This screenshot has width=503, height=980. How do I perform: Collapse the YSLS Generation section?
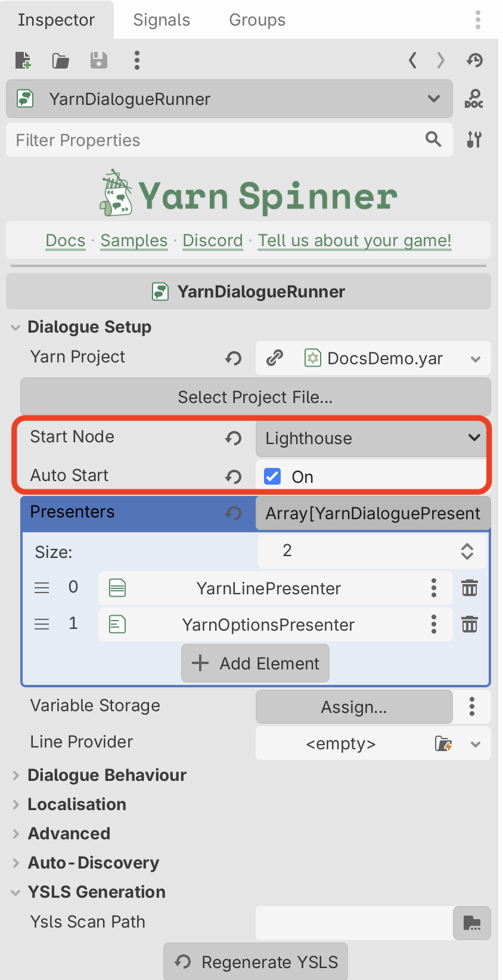point(16,892)
